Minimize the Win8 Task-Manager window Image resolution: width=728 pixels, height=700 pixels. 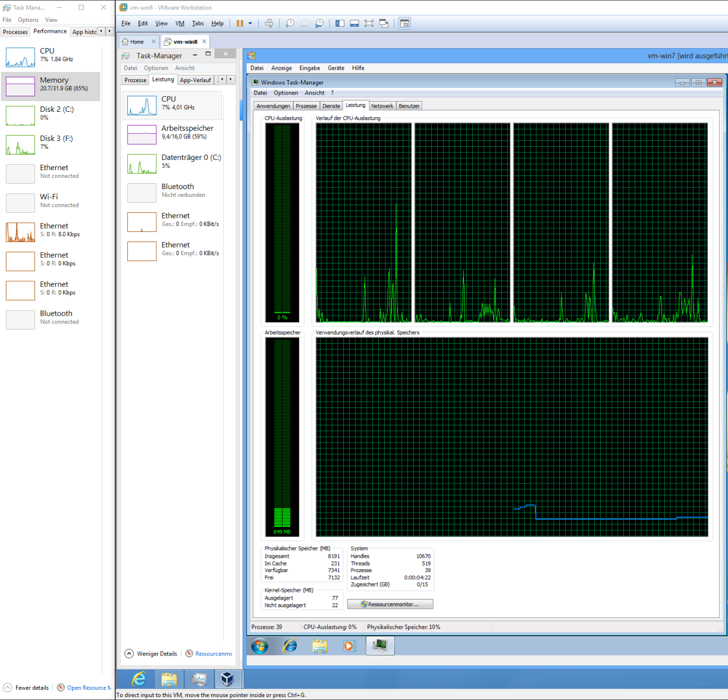click(195, 55)
